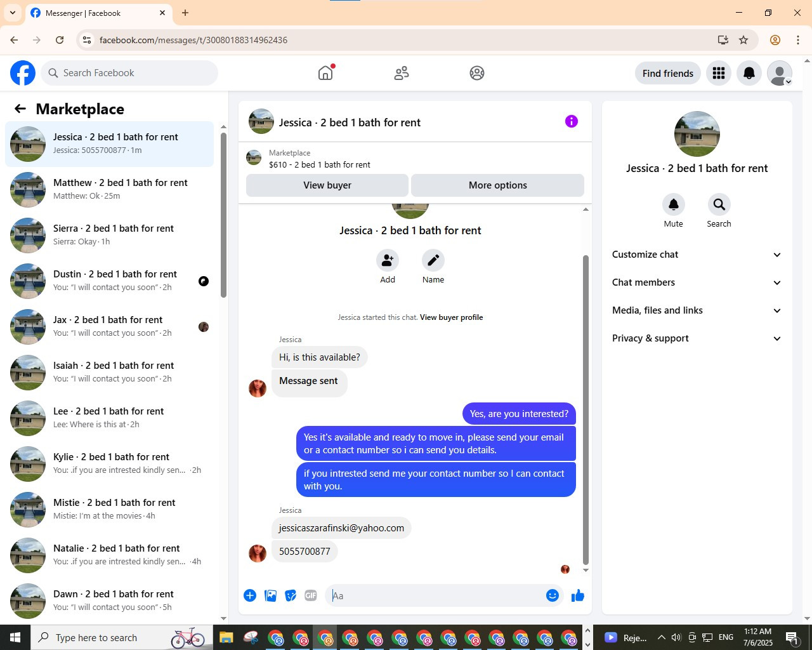Open the notifications bell
812x650 pixels.
click(749, 73)
